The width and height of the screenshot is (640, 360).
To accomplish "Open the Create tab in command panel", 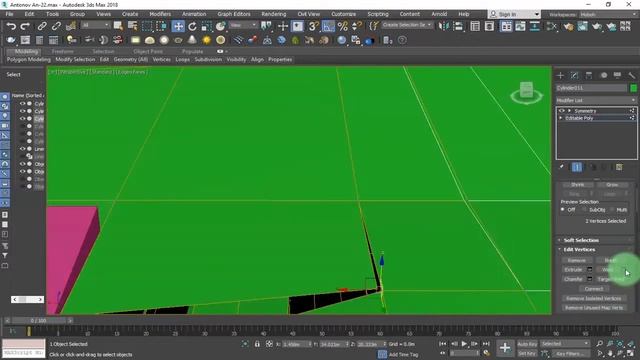I will 560,76.
